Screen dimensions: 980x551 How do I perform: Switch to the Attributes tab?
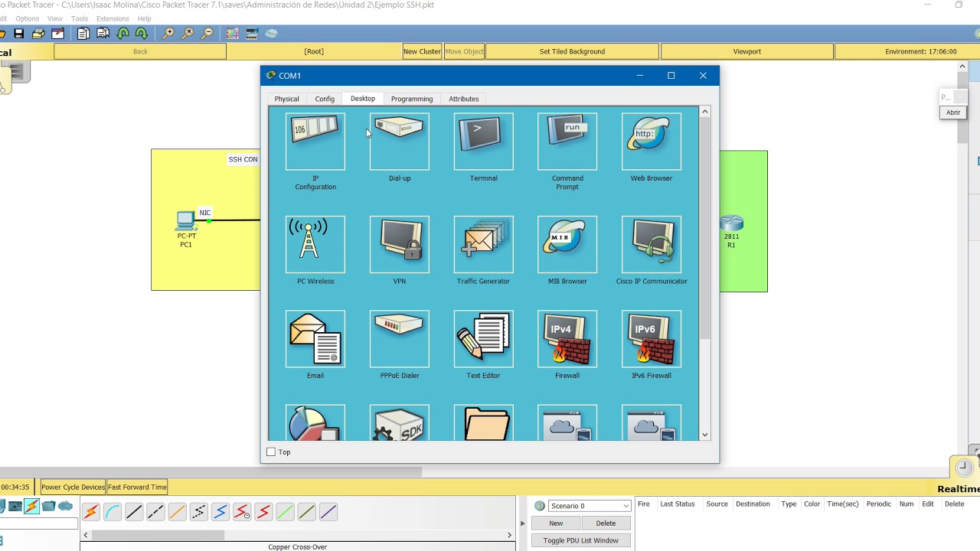click(464, 99)
